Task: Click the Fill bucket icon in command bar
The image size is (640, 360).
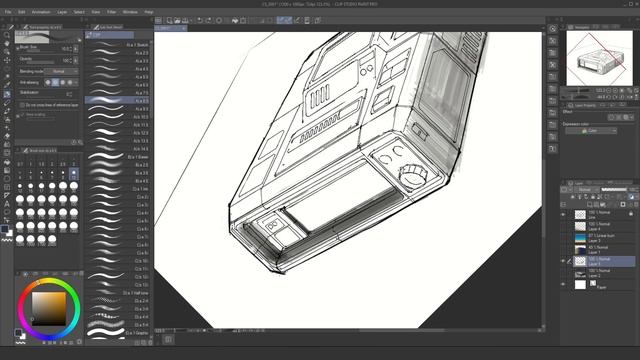Action: [x=235, y=20]
